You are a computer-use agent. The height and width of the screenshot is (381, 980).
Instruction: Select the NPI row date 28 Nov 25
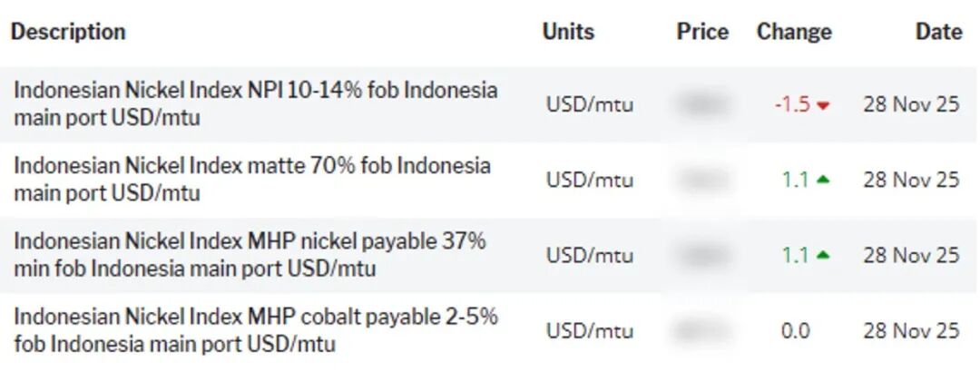[911, 104]
